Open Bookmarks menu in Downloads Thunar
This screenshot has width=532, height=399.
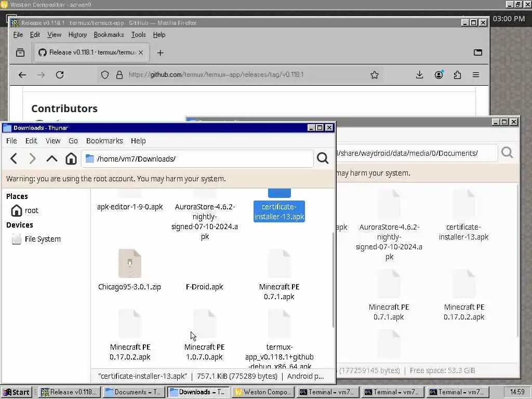click(x=104, y=140)
